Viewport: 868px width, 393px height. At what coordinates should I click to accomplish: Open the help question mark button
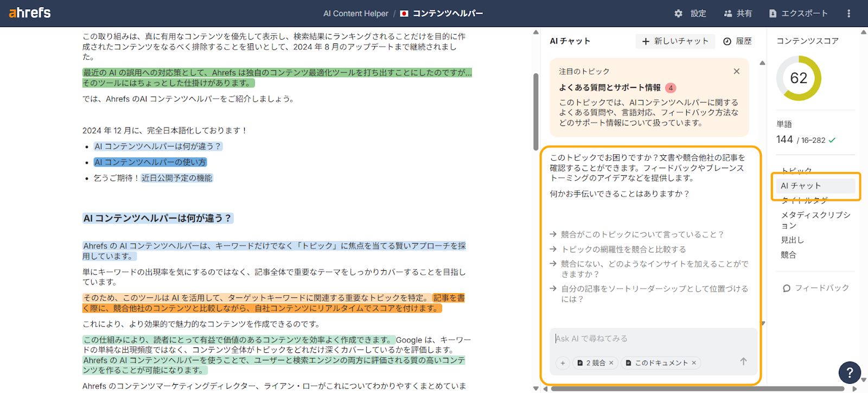pos(850,372)
